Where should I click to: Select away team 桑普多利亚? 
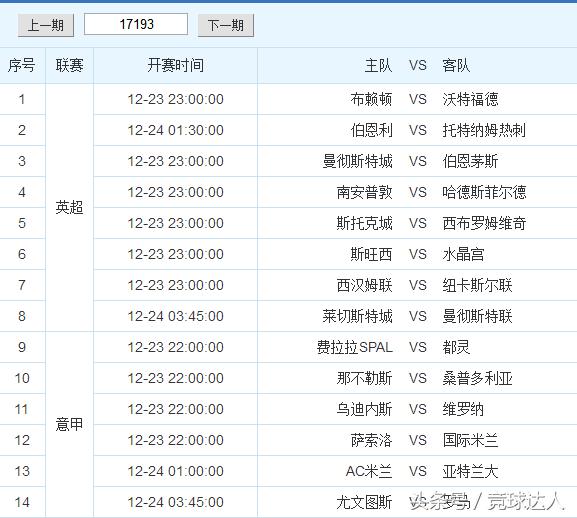click(477, 378)
